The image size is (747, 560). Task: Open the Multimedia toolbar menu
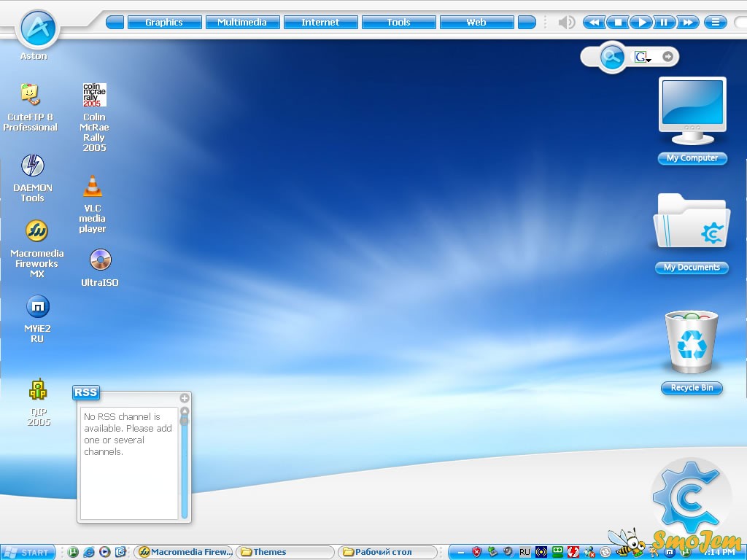coord(242,23)
